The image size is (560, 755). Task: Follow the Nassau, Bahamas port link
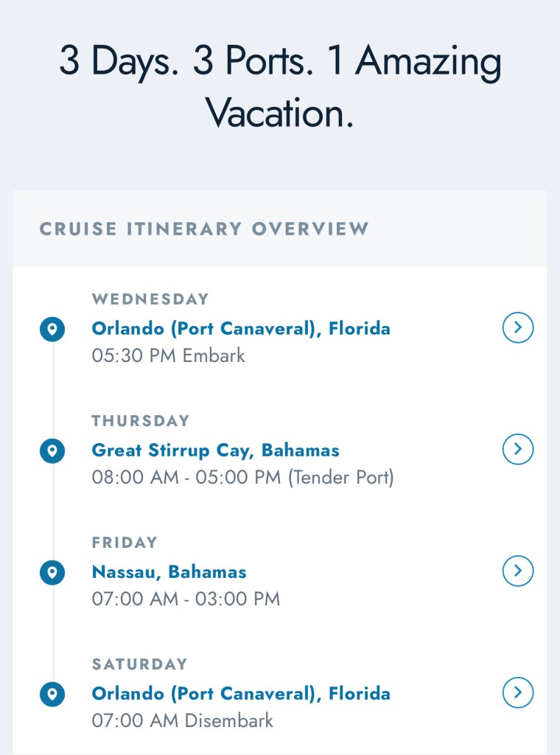pyautogui.click(x=169, y=572)
